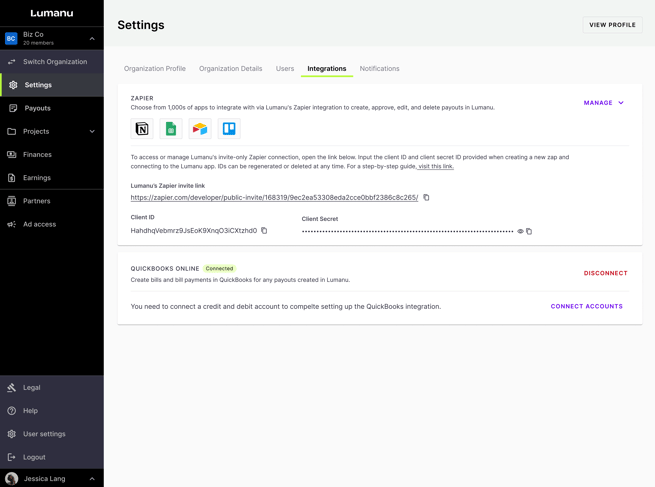The height and width of the screenshot is (487, 655).
Task: Open the Notifications tab
Action: [379, 69]
